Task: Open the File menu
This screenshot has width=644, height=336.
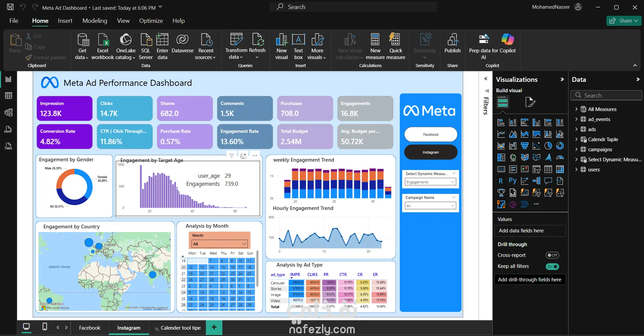Action: [x=14, y=21]
